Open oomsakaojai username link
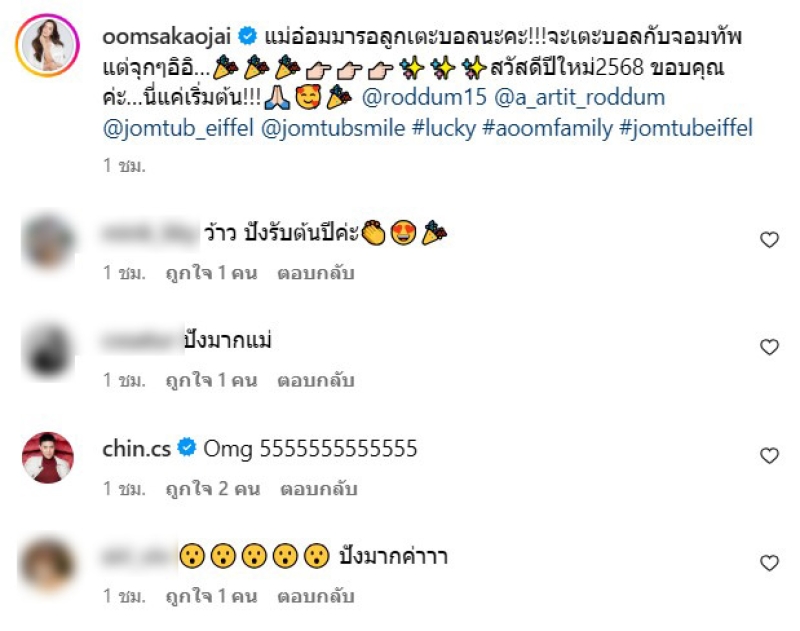This screenshot has width=800, height=631. click(166, 36)
